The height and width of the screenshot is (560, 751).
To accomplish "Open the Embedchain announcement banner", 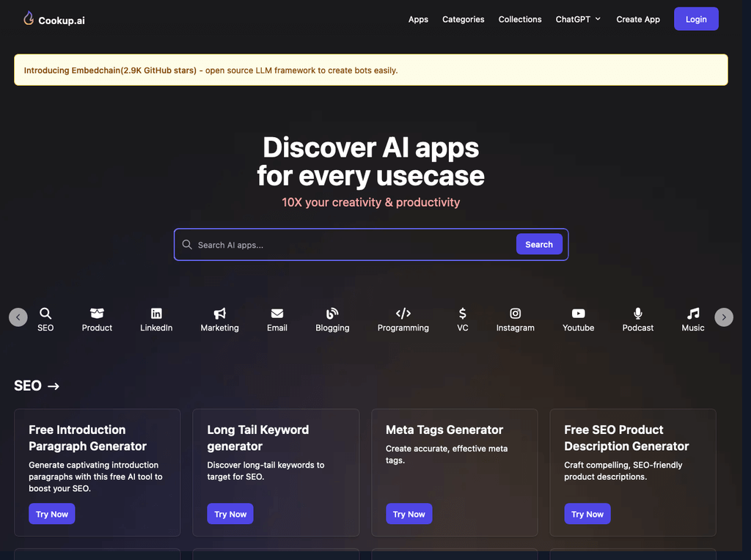I will click(370, 70).
